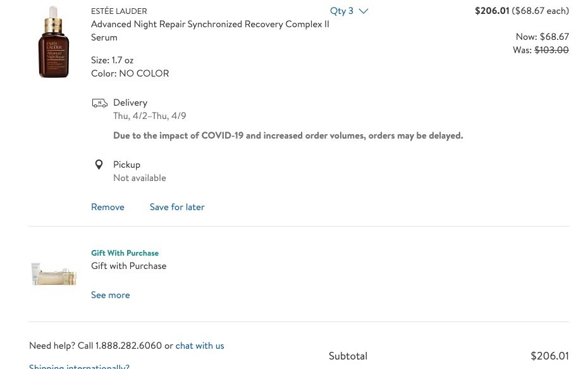Click the ESTÉE LAUDER brand name
The width and height of the screenshot is (588, 369).
(x=119, y=11)
